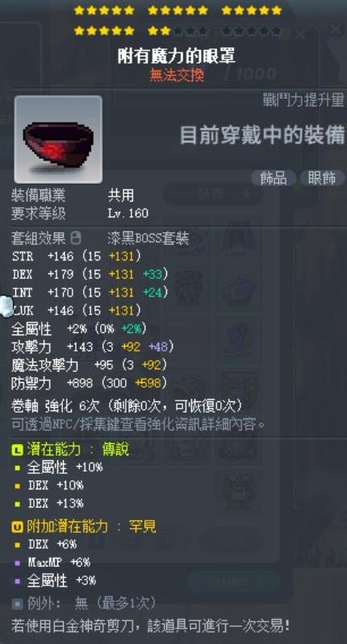
Task: Click the 例外 square icon at bottom
Action: [17, 604]
